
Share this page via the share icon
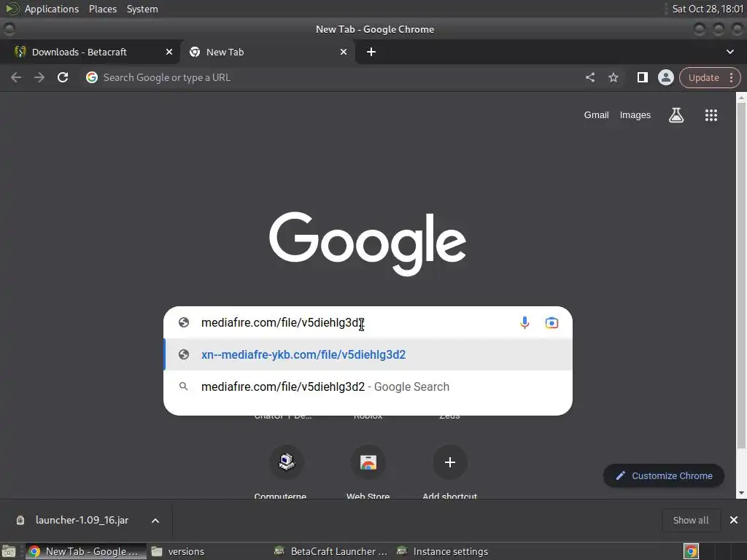point(589,77)
